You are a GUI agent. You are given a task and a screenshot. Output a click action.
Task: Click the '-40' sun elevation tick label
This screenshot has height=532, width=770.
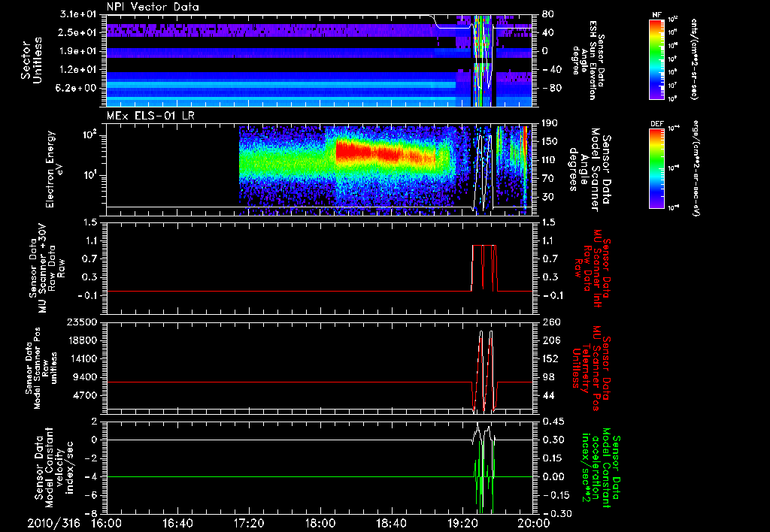(551, 70)
